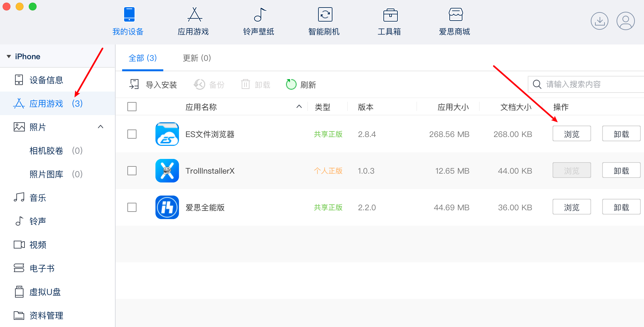The width and height of the screenshot is (644, 327).
Task: Click 浏览 for ES文件浏览器
Action: [x=572, y=134]
